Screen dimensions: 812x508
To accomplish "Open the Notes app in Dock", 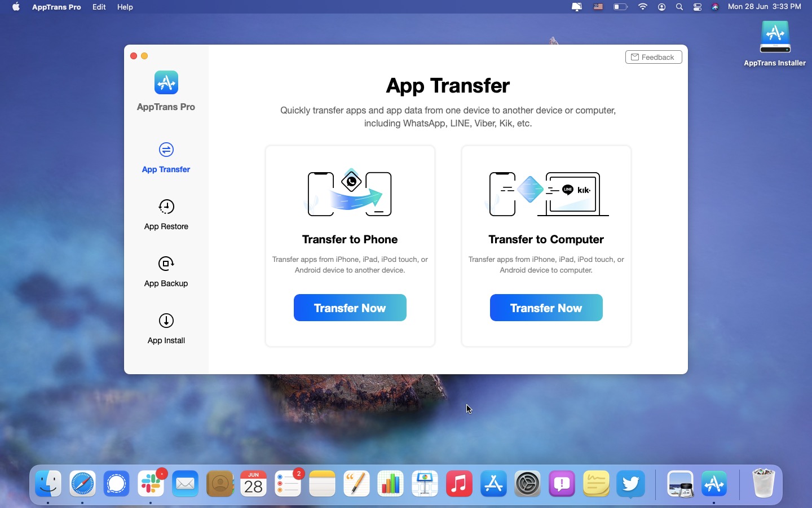I will [x=323, y=484].
